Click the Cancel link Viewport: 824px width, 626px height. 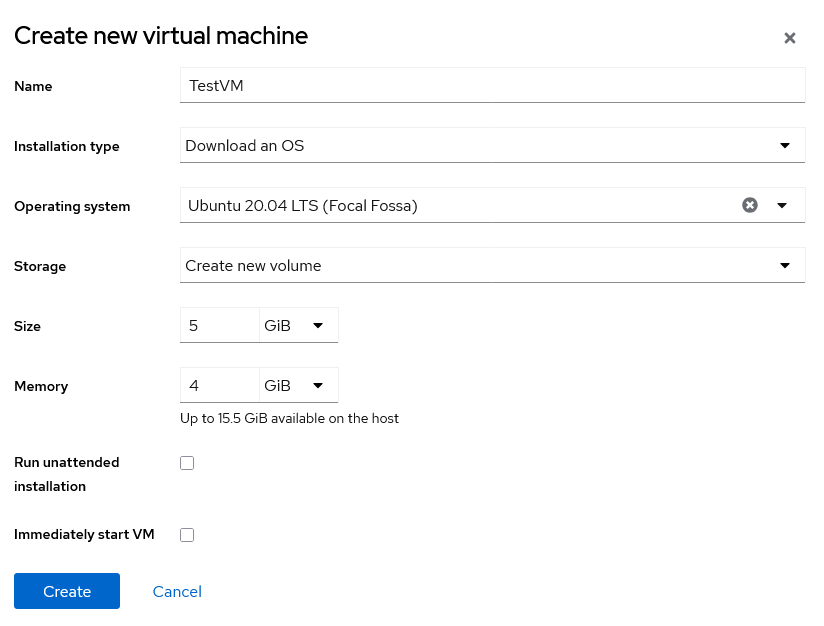[177, 592]
